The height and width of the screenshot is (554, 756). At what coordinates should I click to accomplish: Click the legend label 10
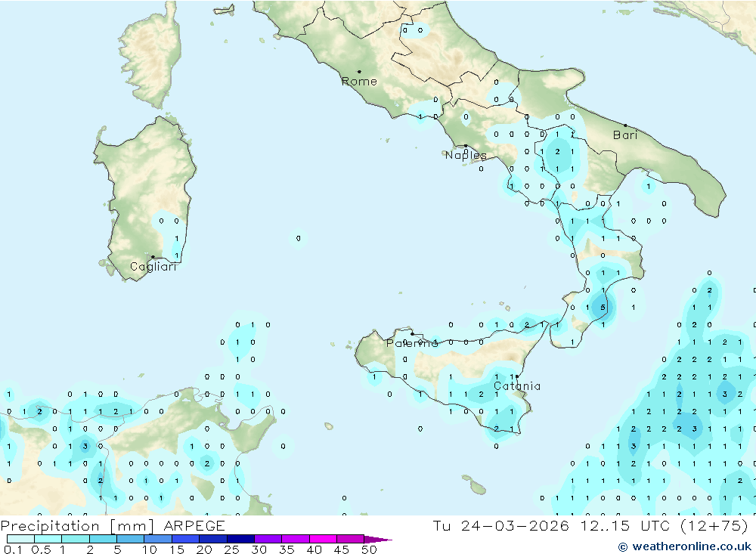pos(150,549)
